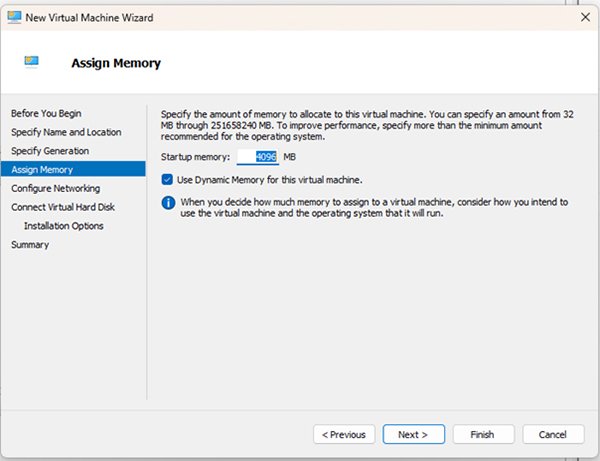Open Specify Name and Location page
The width and height of the screenshot is (600, 461).
66,132
